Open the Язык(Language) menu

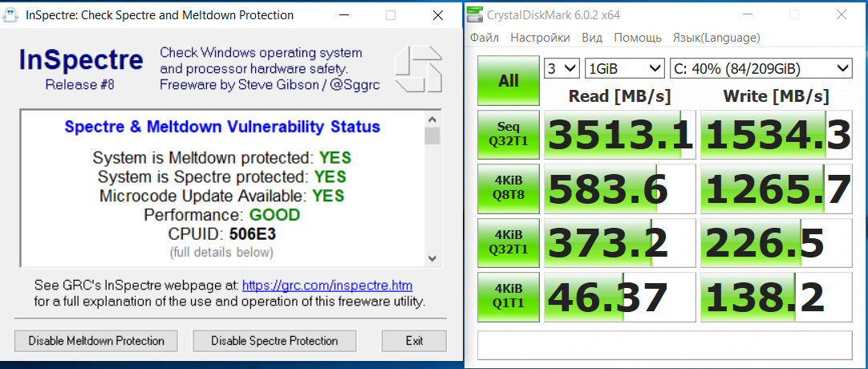click(716, 38)
